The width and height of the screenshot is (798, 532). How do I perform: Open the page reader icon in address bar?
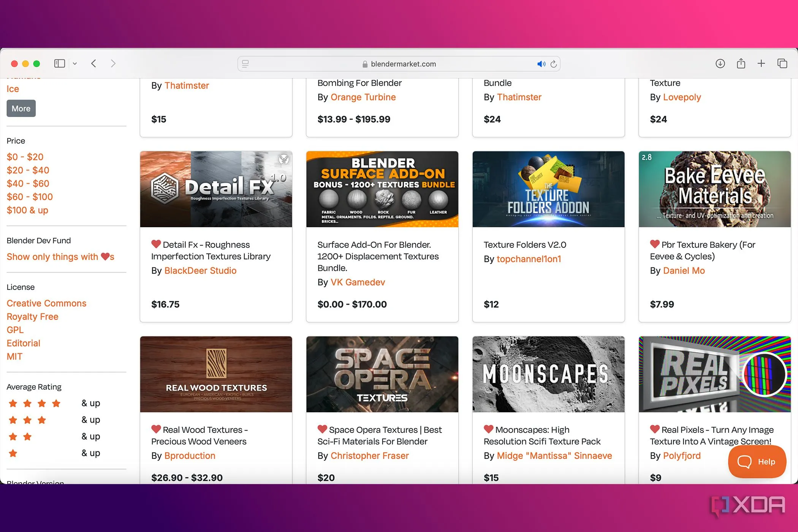click(245, 64)
